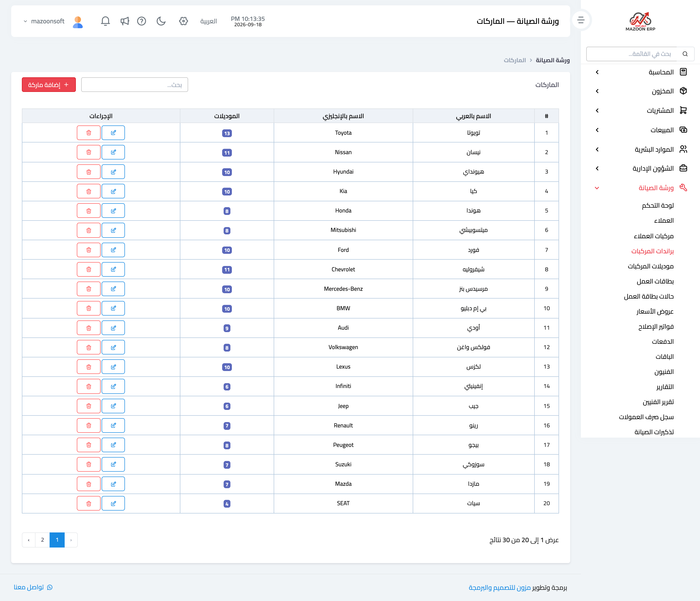700x601 pixels.
Task: Click the Infiniti English name cell
Action: (343, 386)
